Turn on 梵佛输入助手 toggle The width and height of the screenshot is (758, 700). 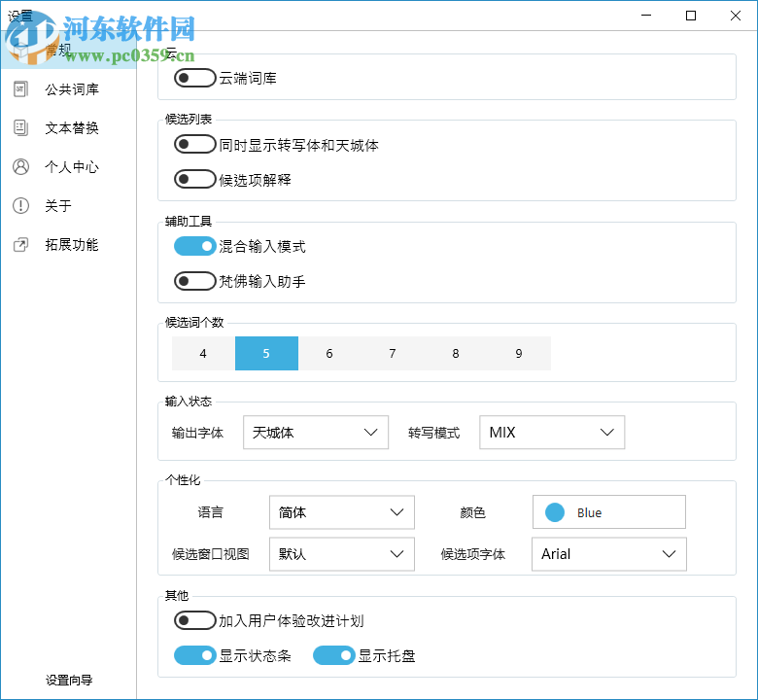click(x=194, y=281)
